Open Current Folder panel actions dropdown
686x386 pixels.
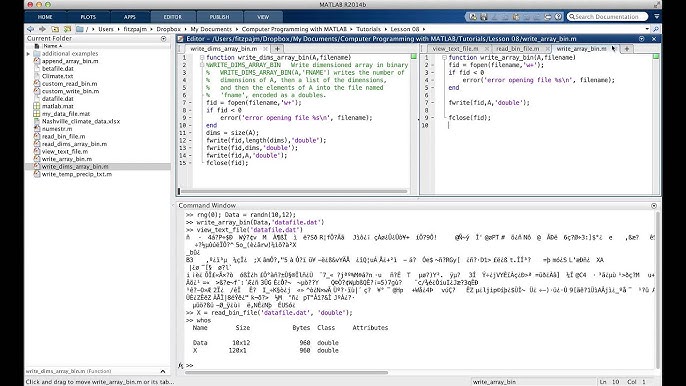164,39
